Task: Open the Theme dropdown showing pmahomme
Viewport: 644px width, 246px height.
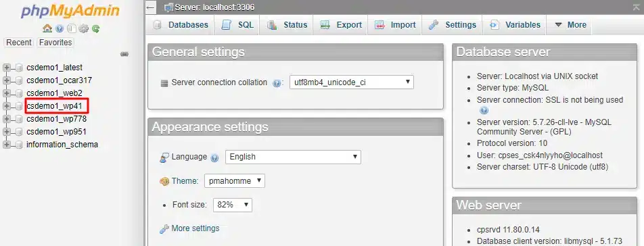Action: click(x=235, y=181)
